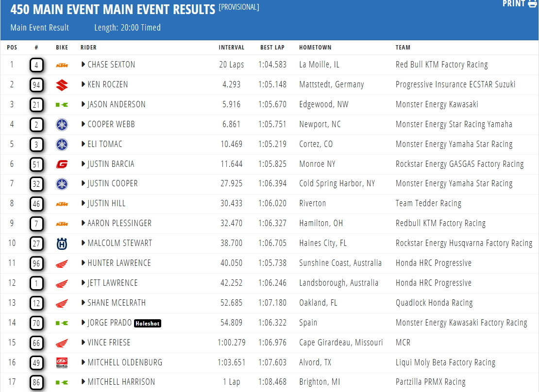Click the printer icon next to PRINT
The image size is (539, 392).
tap(533, 3)
